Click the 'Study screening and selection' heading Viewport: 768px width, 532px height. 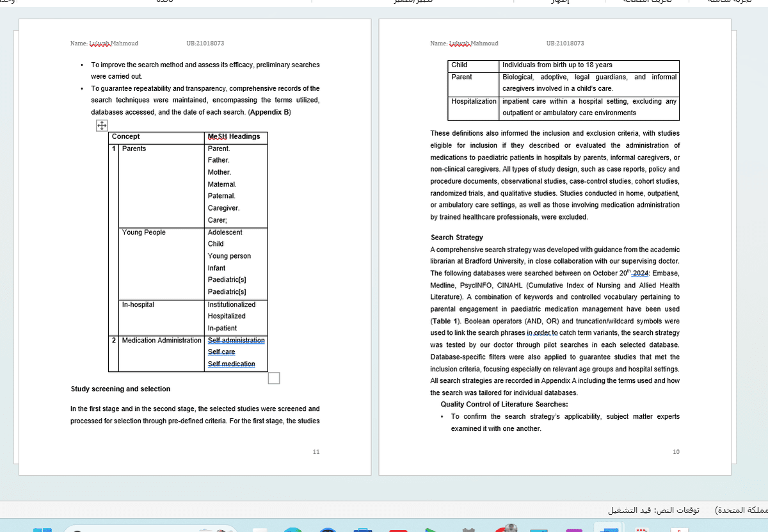point(120,389)
